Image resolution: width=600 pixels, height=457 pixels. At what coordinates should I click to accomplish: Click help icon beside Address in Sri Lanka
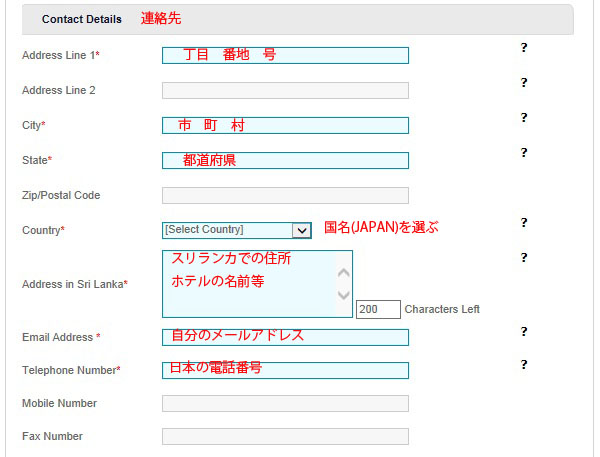pyautogui.click(x=524, y=258)
